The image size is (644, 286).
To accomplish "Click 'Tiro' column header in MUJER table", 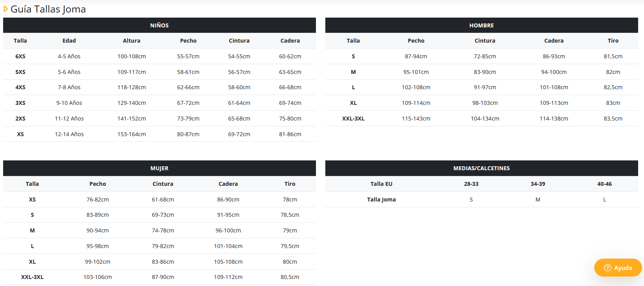I will [290, 184].
